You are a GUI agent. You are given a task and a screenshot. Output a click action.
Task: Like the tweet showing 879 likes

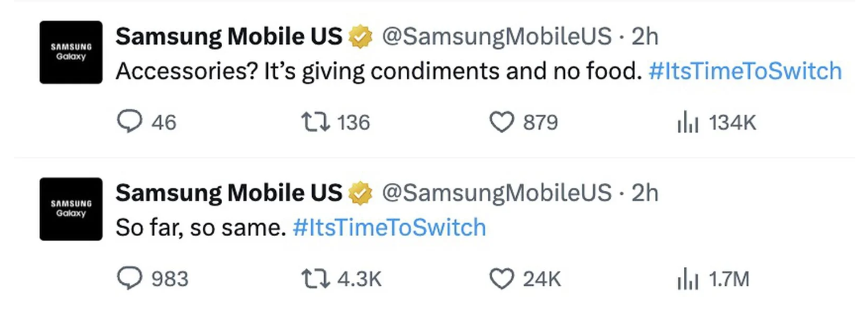[500, 123]
